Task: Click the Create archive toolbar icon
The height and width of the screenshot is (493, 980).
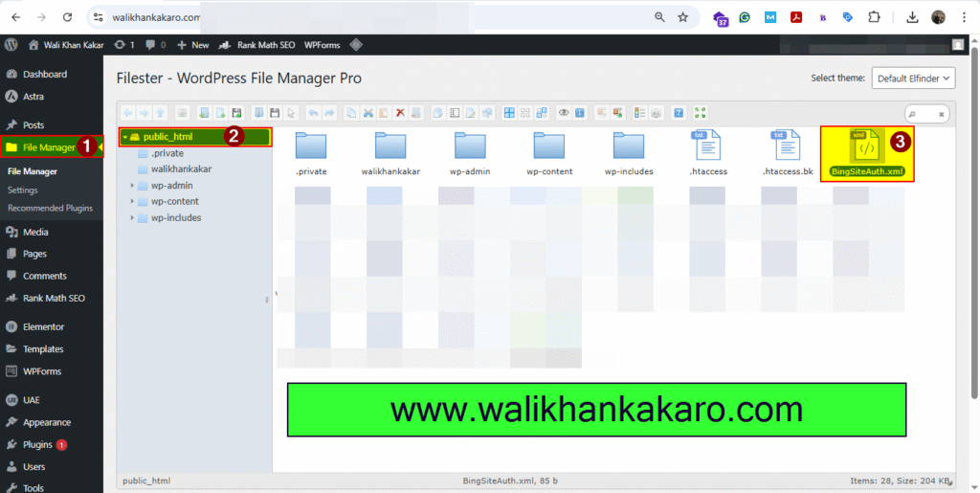Action: coord(618,113)
